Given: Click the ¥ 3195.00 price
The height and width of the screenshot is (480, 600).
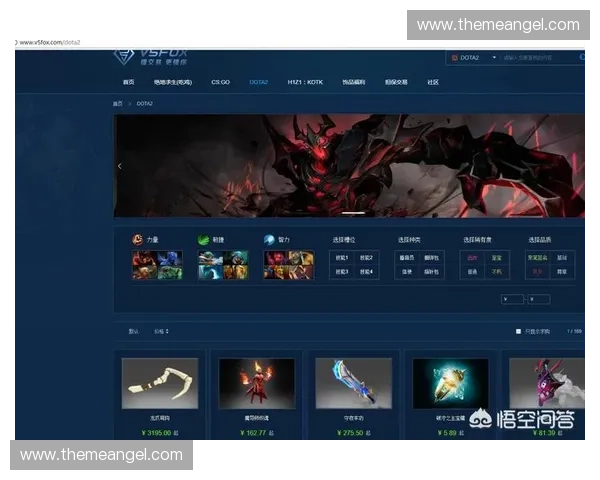Looking at the screenshot, I should pyautogui.click(x=157, y=433).
